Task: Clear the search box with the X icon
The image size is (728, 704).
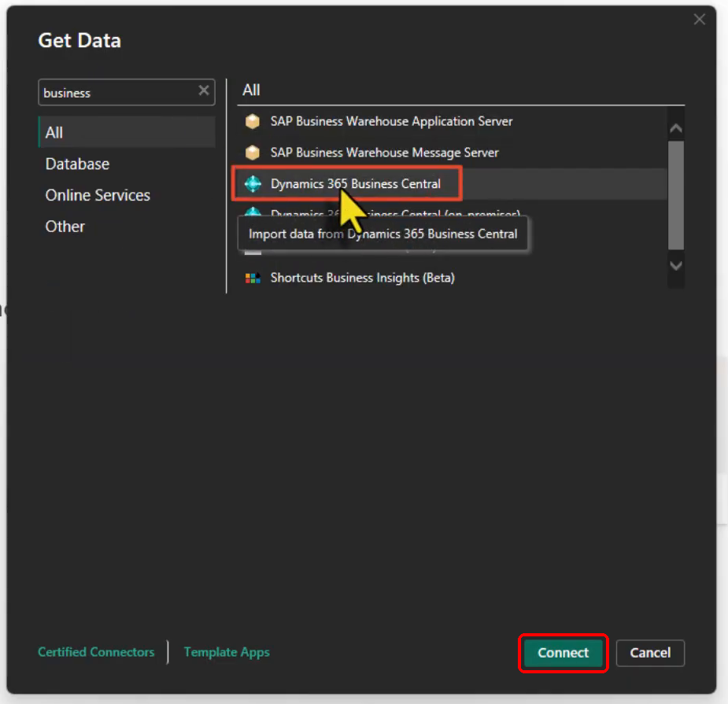Action: (204, 90)
